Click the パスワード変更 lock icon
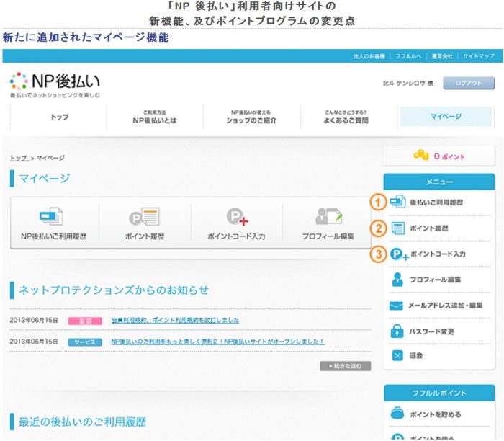The width and height of the screenshot is (504, 441). pyautogui.click(x=397, y=331)
